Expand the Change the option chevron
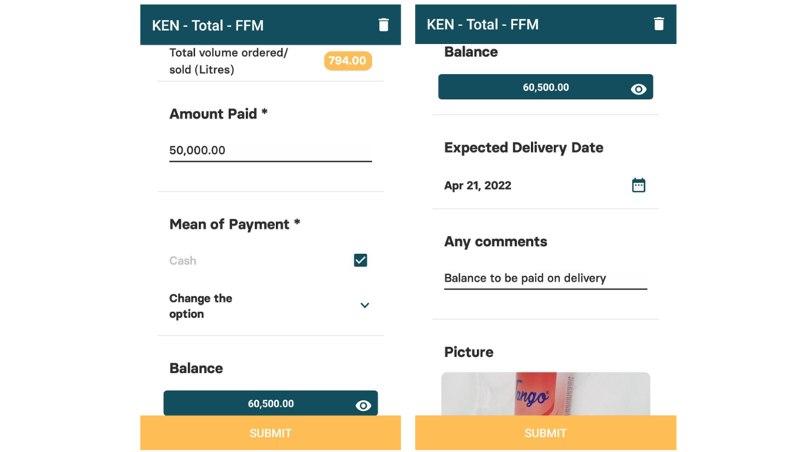 pos(364,305)
